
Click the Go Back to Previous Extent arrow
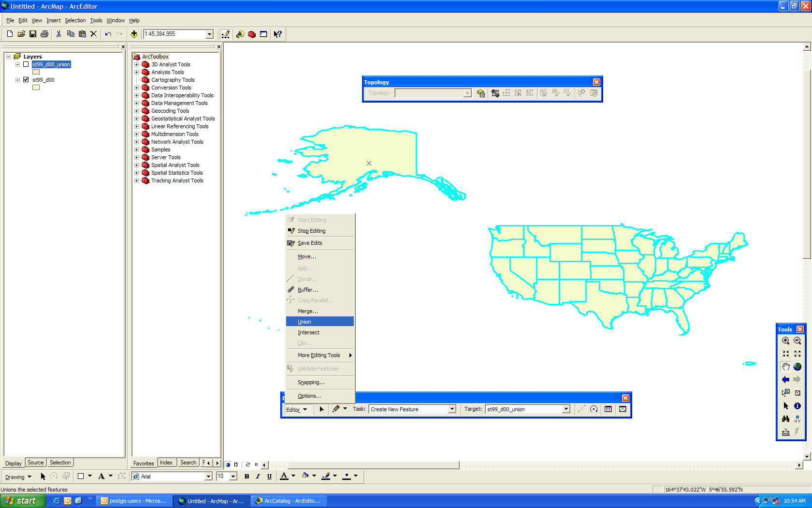(785, 380)
